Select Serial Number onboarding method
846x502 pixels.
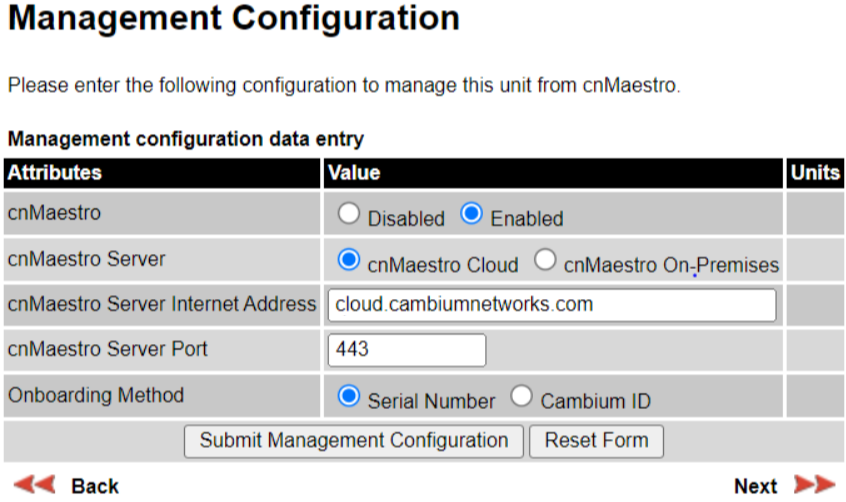tap(349, 396)
